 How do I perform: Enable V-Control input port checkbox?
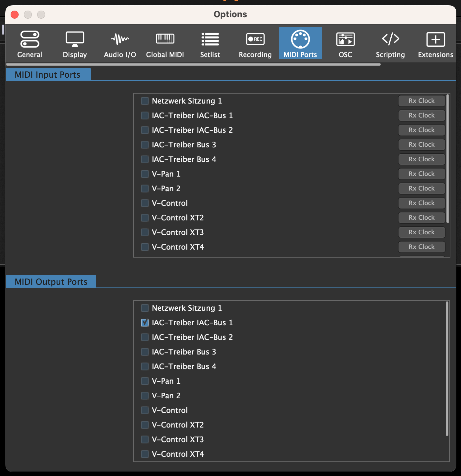(145, 203)
